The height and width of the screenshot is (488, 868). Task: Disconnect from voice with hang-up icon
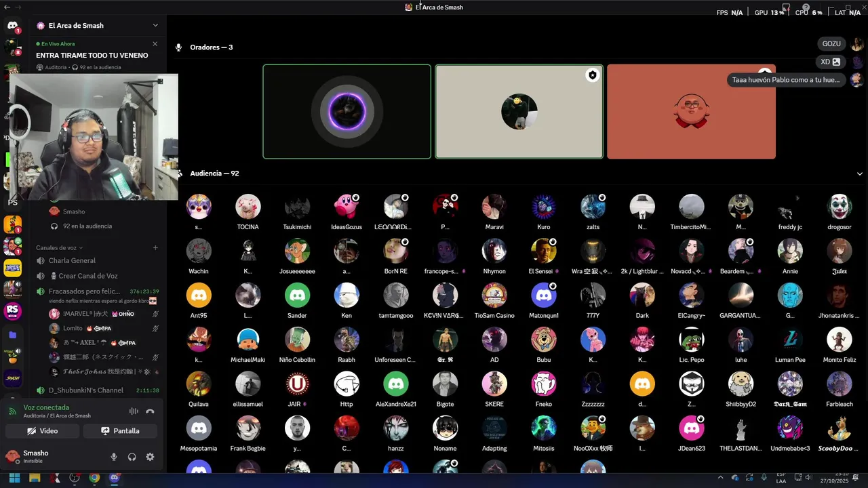coord(150,411)
